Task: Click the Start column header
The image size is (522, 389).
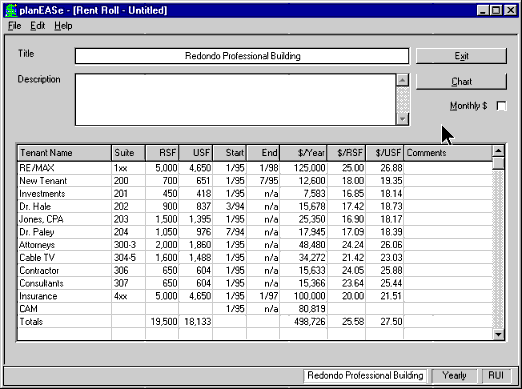Action: pos(229,153)
